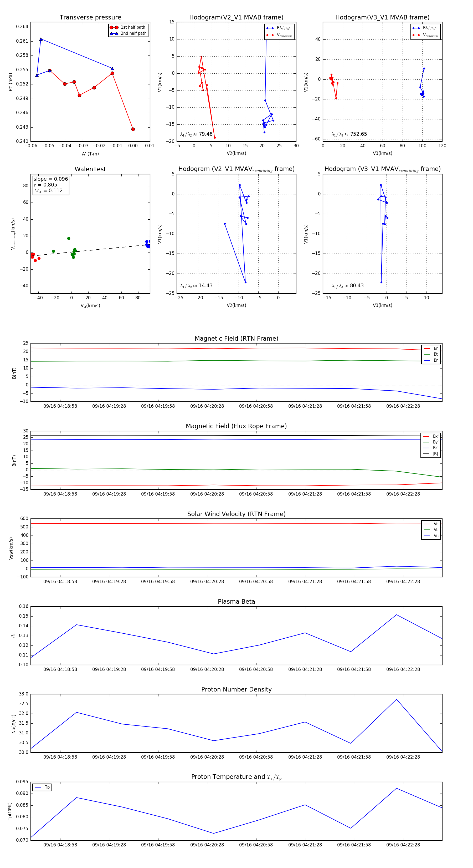The height and width of the screenshot is (868, 473).
Task: Click the 'Proton Number Density' plot title
Action: coord(236,689)
